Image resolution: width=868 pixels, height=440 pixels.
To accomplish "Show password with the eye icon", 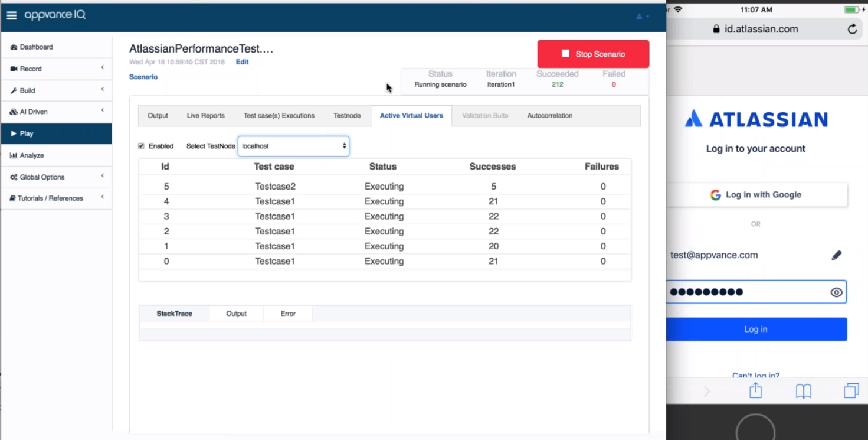I will tap(836, 292).
